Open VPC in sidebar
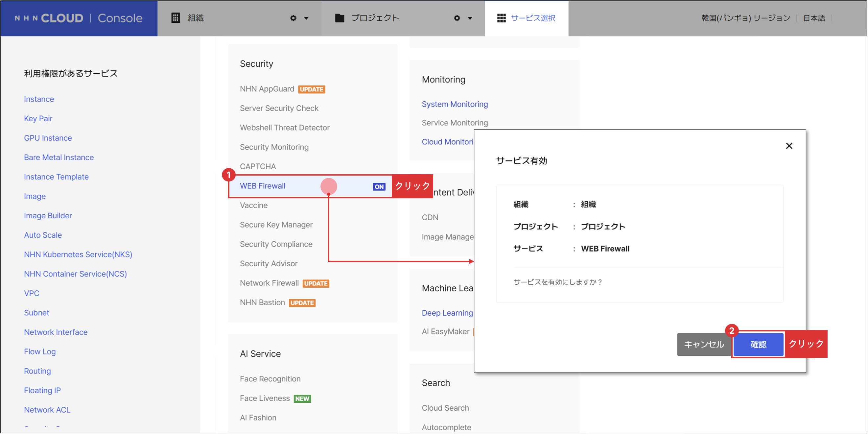 click(32, 294)
